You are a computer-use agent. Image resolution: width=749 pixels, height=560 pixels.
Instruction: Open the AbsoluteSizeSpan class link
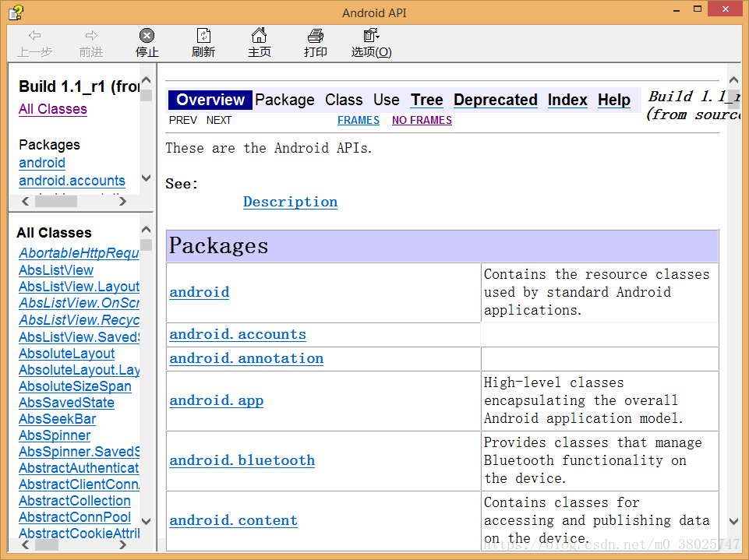[75, 386]
